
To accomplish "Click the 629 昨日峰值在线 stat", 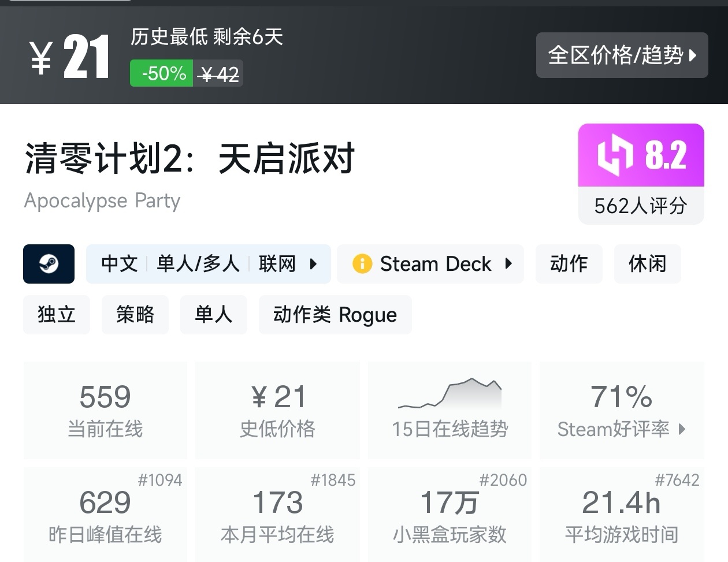I will [x=105, y=515].
